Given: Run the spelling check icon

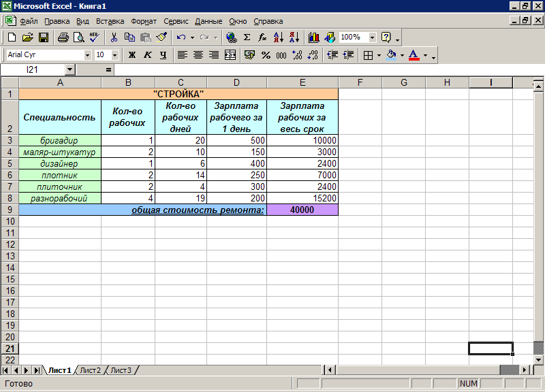Looking at the screenshot, I should point(94,37).
